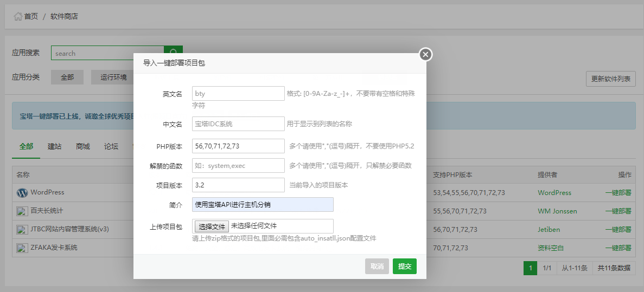
Task: Click the 项目版本 field containing 3.2
Action: [x=238, y=185]
